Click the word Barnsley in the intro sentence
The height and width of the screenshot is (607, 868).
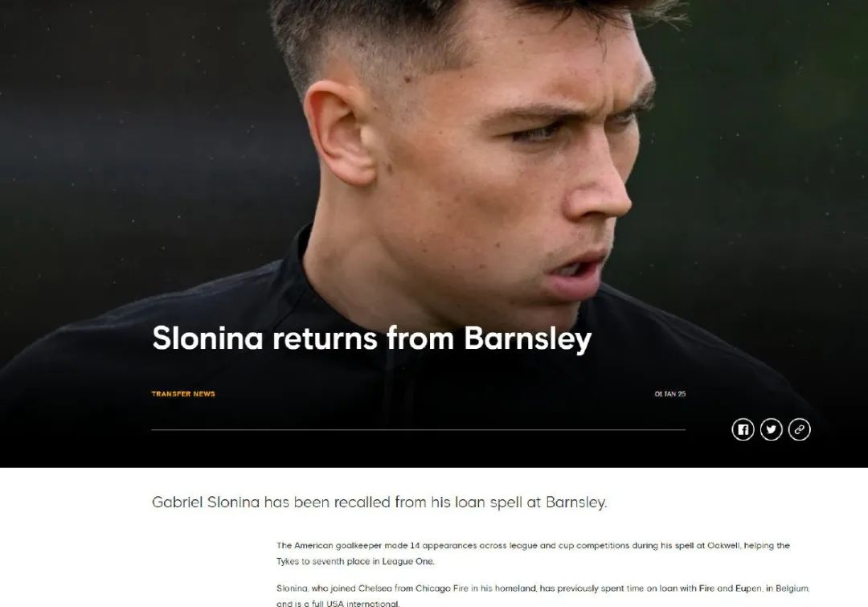(576, 502)
